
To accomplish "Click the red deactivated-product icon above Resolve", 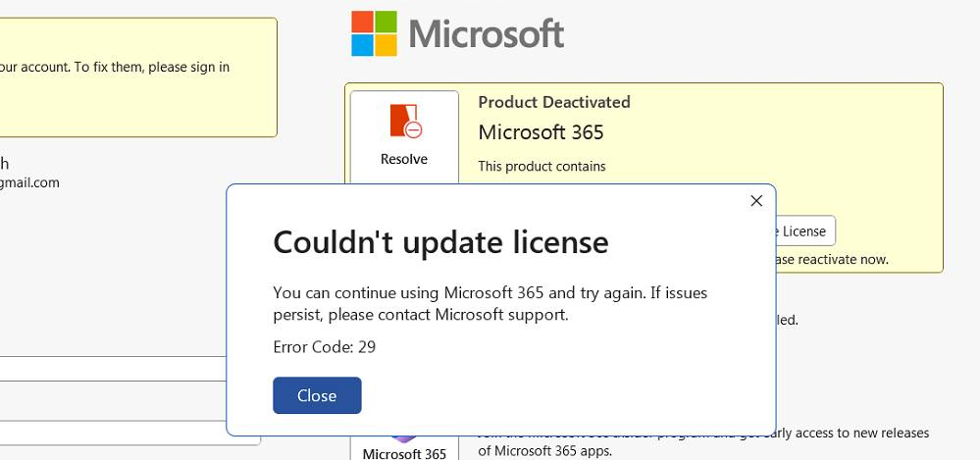I will [x=404, y=121].
